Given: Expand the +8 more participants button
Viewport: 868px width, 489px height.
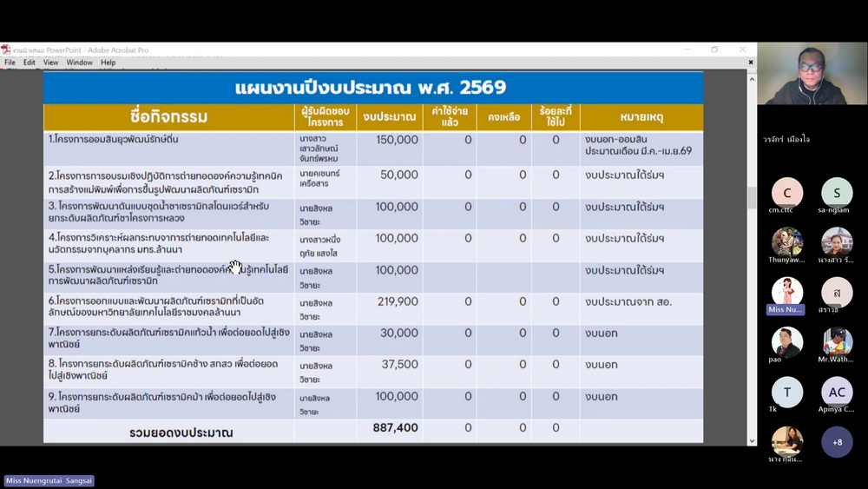Looking at the screenshot, I should point(837,442).
